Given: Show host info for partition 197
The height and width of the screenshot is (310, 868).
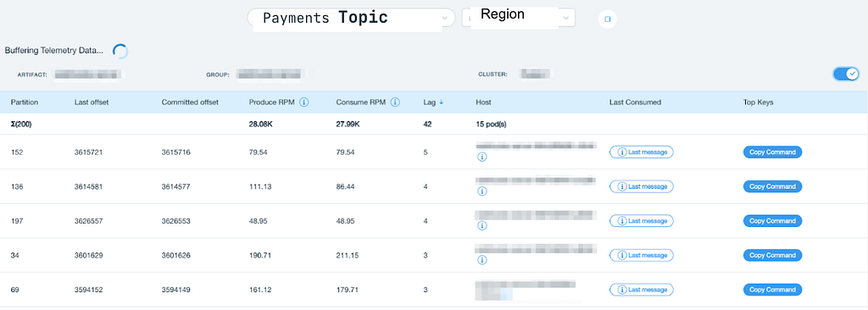Looking at the screenshot, I should (481, 226).
